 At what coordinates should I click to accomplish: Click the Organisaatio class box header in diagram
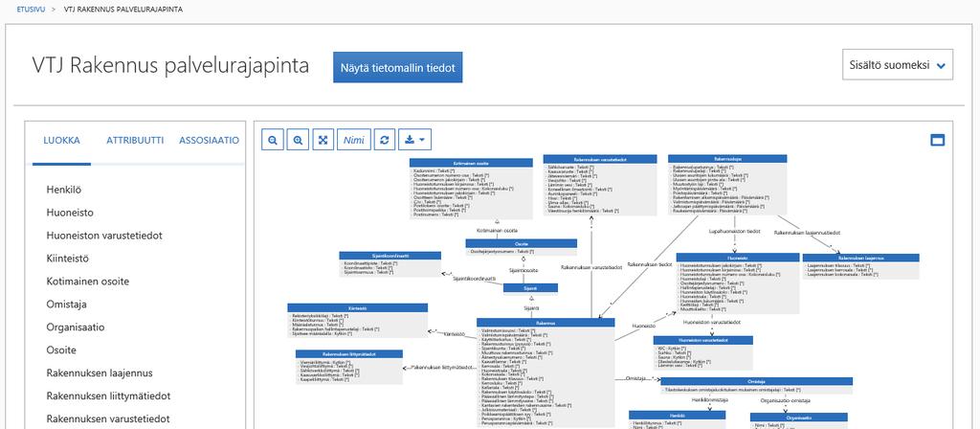click(799, 417)
